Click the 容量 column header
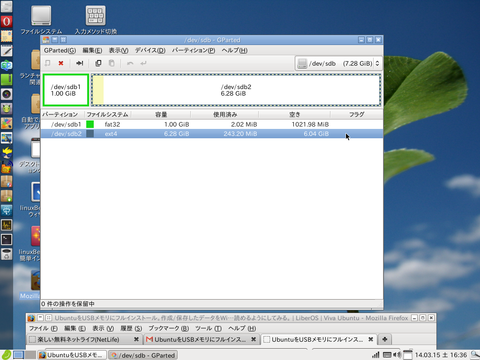 (161, 115)
